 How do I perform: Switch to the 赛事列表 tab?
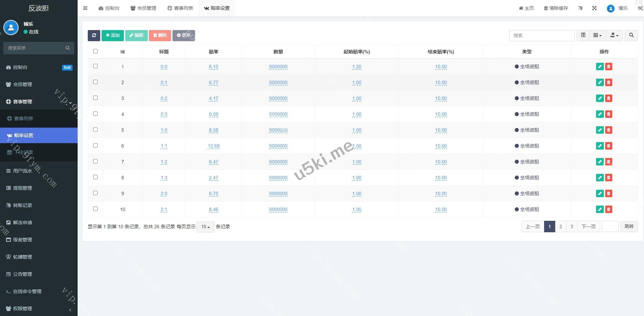click(180, 8)
